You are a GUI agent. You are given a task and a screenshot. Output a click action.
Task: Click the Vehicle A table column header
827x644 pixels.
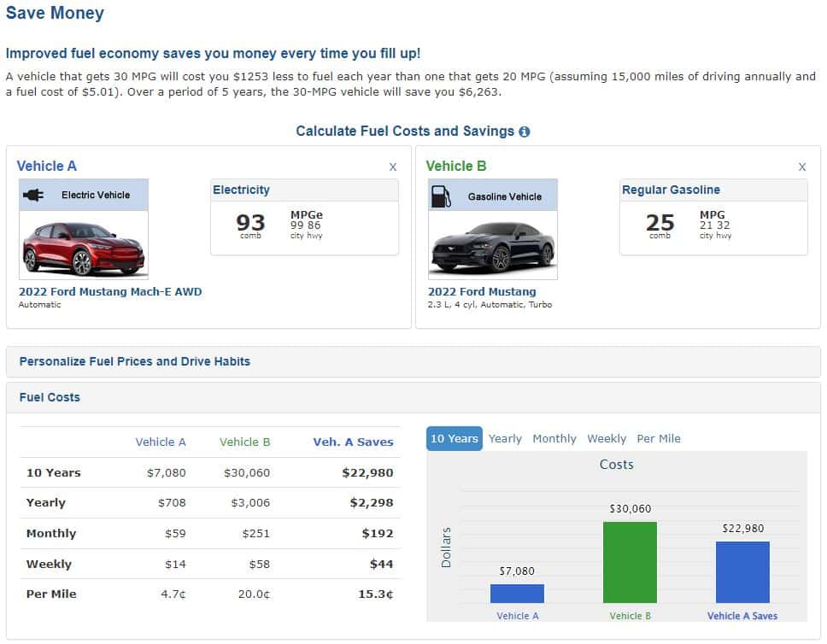click(161, 442)
